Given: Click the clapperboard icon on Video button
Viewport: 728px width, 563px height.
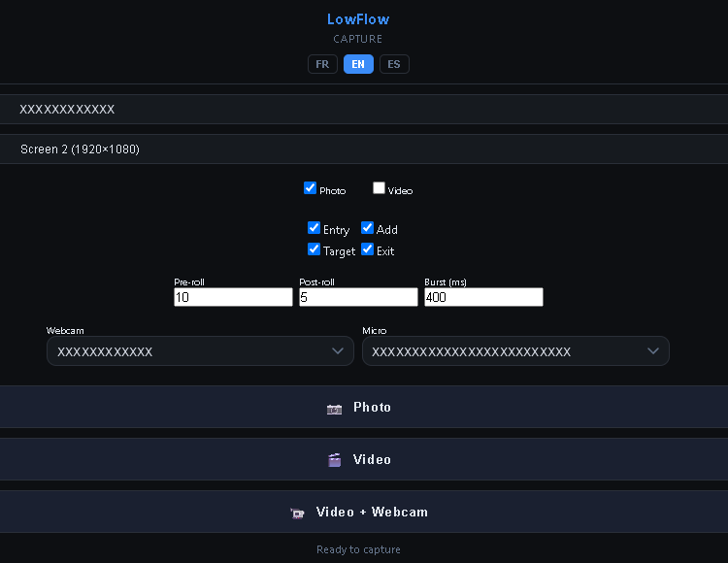Looking at the screenshot, I should point(334,460).
